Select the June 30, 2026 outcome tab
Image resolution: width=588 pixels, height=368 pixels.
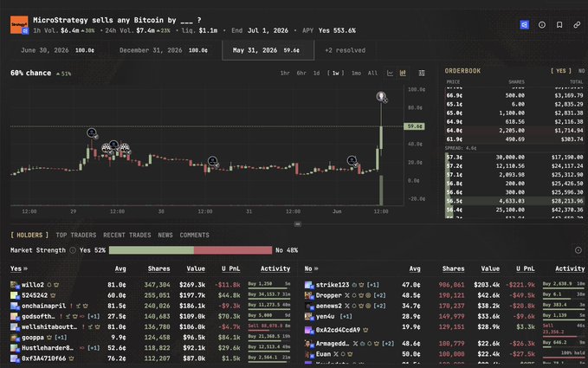pos(57,50)
